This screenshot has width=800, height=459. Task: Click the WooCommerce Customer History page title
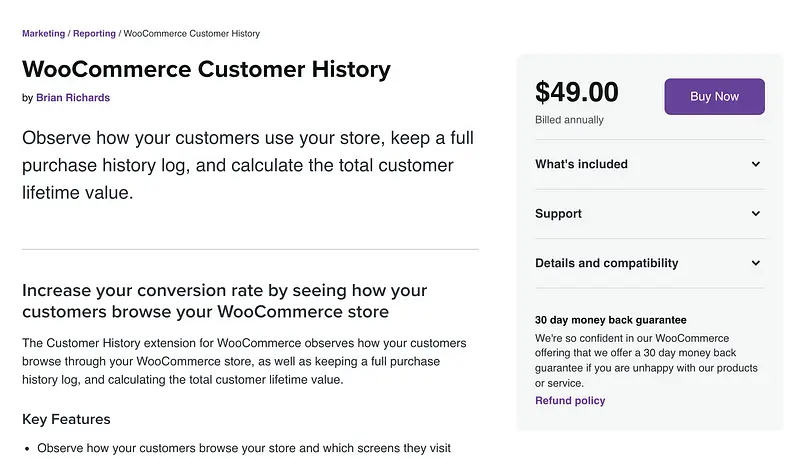(206, 70)
